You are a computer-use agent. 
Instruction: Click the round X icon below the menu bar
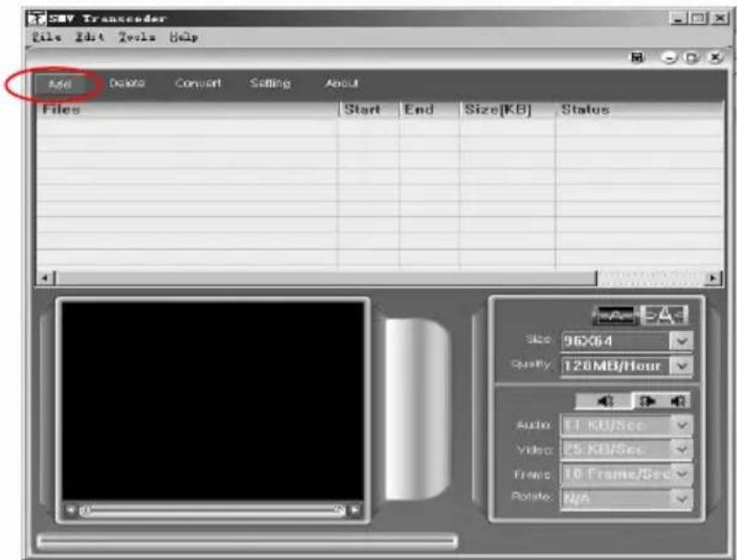[715, 57]
